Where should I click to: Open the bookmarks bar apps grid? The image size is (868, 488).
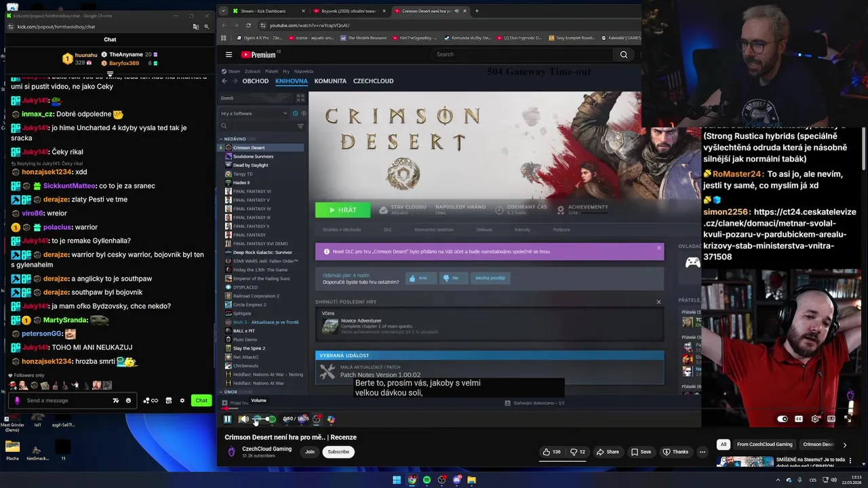(x=224, y=38)
